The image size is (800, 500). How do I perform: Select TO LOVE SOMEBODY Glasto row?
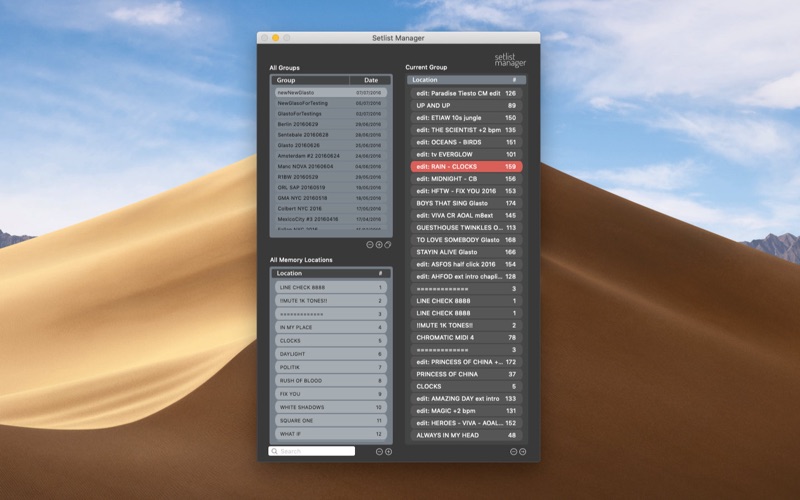[x=466, y=240]
